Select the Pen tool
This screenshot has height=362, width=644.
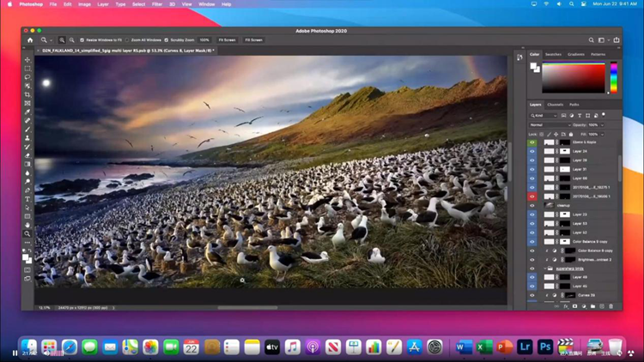27,190
